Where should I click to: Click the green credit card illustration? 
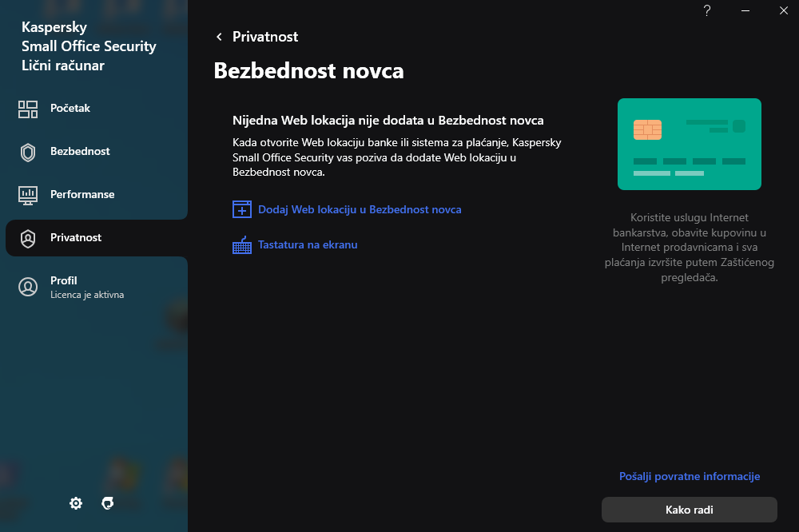(690, 145)
